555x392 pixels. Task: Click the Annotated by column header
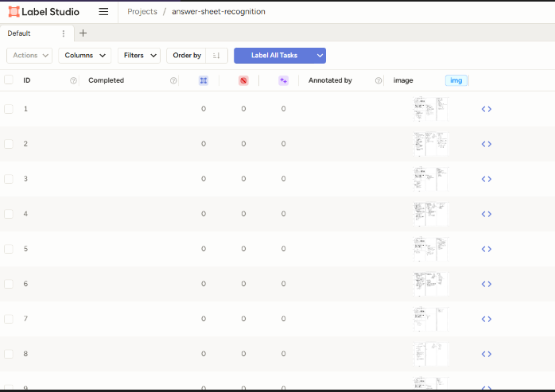click(330, 80)
